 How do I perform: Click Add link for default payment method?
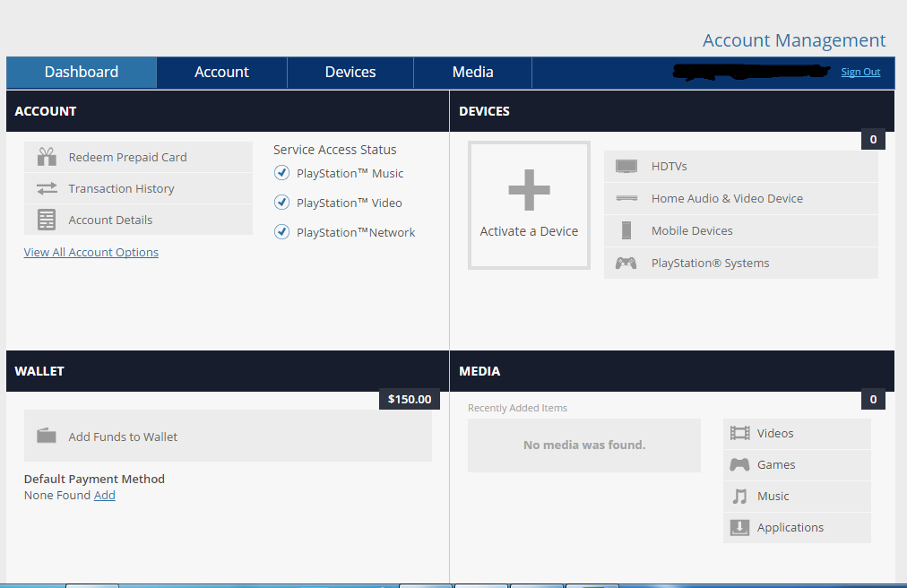coord(105,496)
